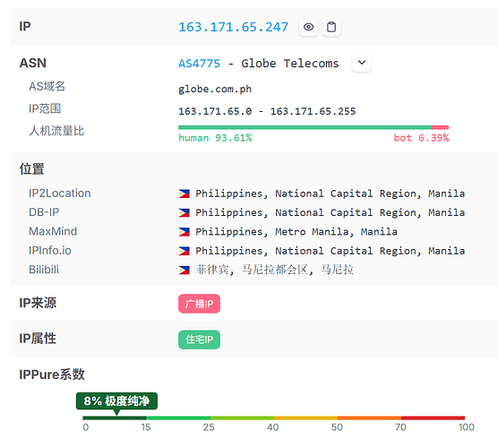
Task: Select the DB-IP location text
Action: click(x=330, y=212)
